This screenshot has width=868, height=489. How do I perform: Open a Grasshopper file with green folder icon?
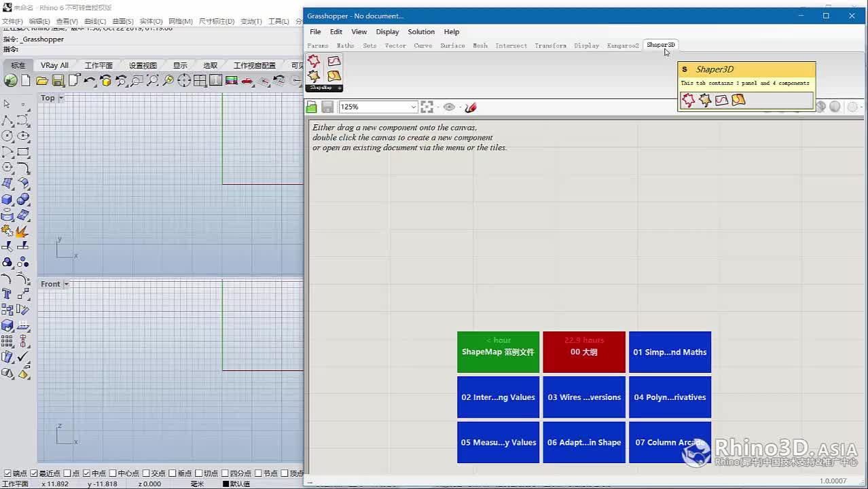(312, 107)
